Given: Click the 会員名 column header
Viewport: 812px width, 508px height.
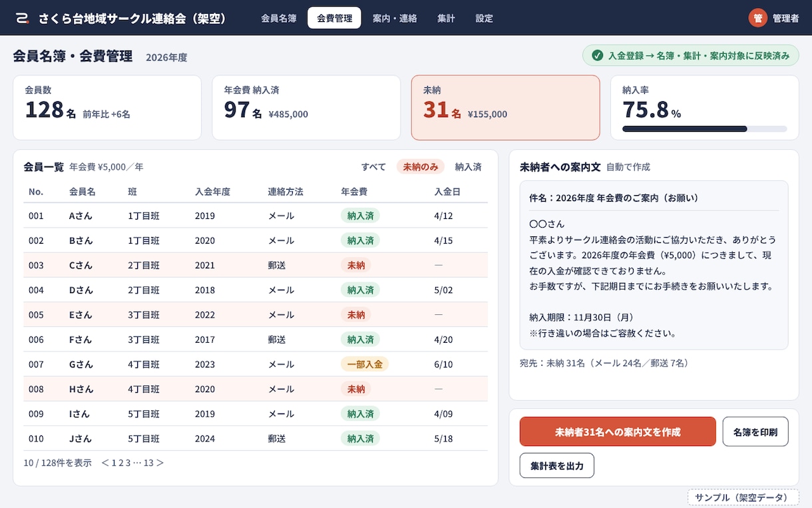Looking at the screenshot, I should pyautogui.click(x=83, y=192).
